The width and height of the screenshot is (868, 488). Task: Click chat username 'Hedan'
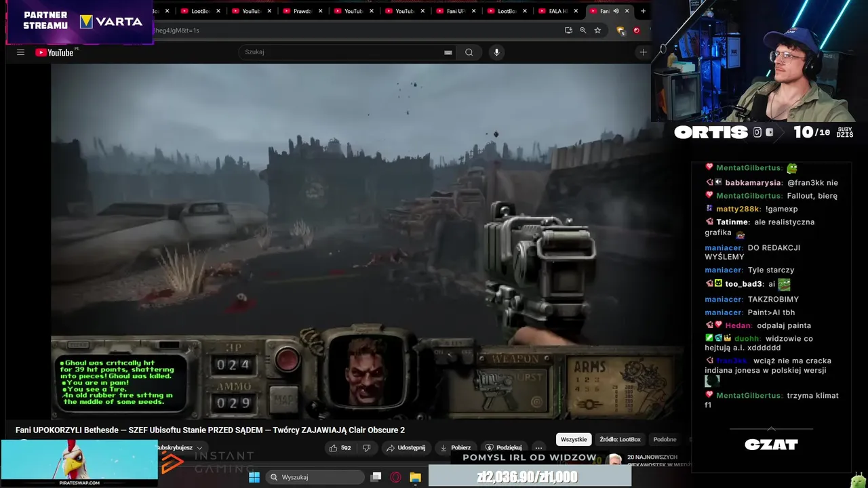coord(738,325)
